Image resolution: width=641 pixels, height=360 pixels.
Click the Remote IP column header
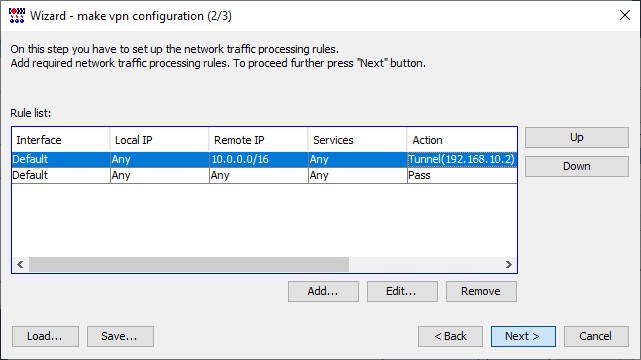[258, 140]
